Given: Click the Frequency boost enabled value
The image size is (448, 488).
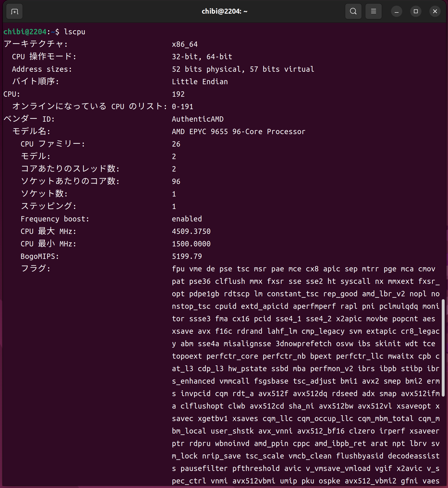Looking at the screenshot, I should coord(187,219).
